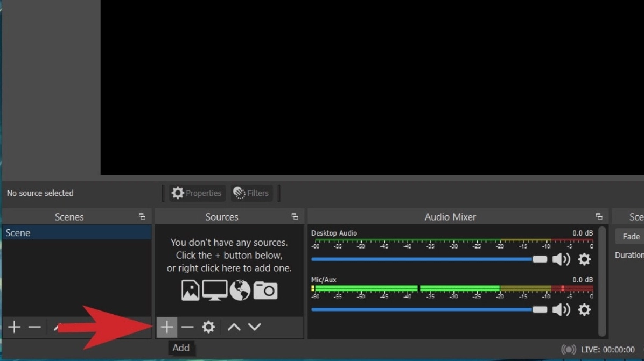Undock the Sources panel

(295, 217)
